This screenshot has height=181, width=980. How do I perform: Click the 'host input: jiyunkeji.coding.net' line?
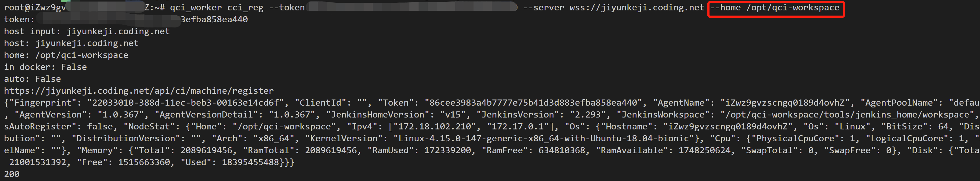(87, 31)
